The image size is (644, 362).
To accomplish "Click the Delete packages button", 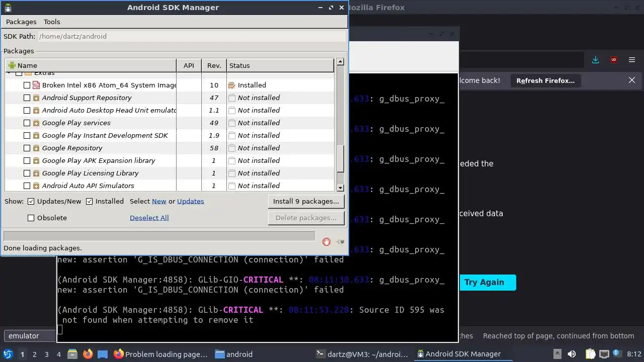I will tap(306, 218).
